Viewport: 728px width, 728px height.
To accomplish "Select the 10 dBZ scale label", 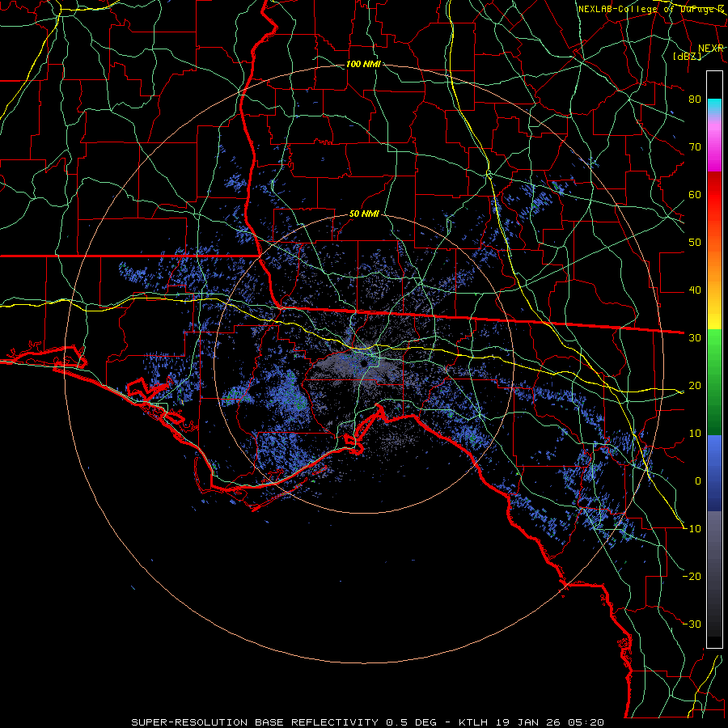I will point(695,434).
